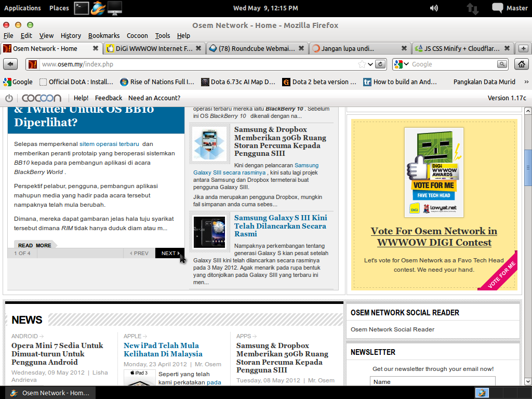Viewport: 532px width, 399px height.
Task: Click NEXT in the featured slider
Action: (x=170, y=253)
